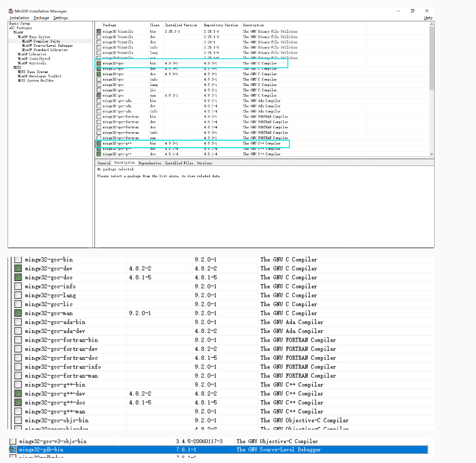Select Basic Setup in the package tree
Viewport: 476px width, 463px height.
[x=19, y=24]
